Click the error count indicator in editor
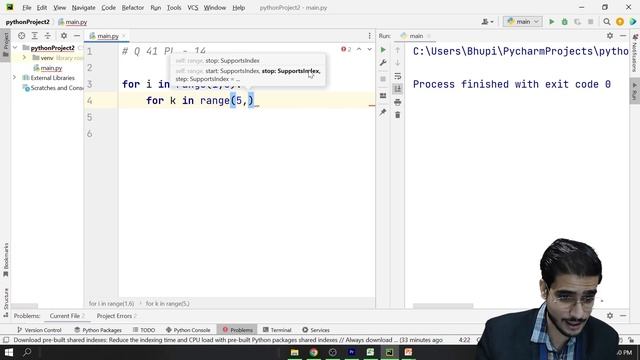This screenshot has width=640, height=360. 346,49
